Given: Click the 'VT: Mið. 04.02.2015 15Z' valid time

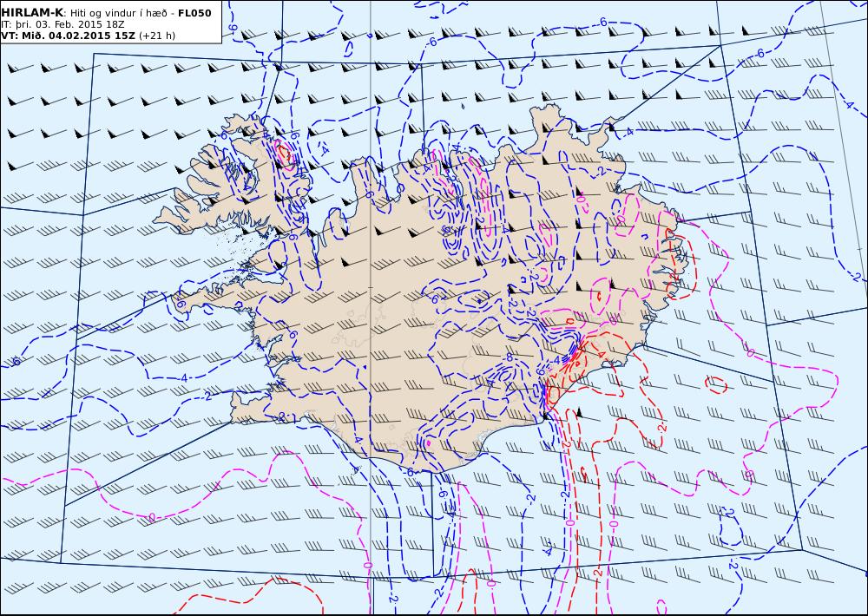Looking at the screenshot, I should (x=68, y=36).
